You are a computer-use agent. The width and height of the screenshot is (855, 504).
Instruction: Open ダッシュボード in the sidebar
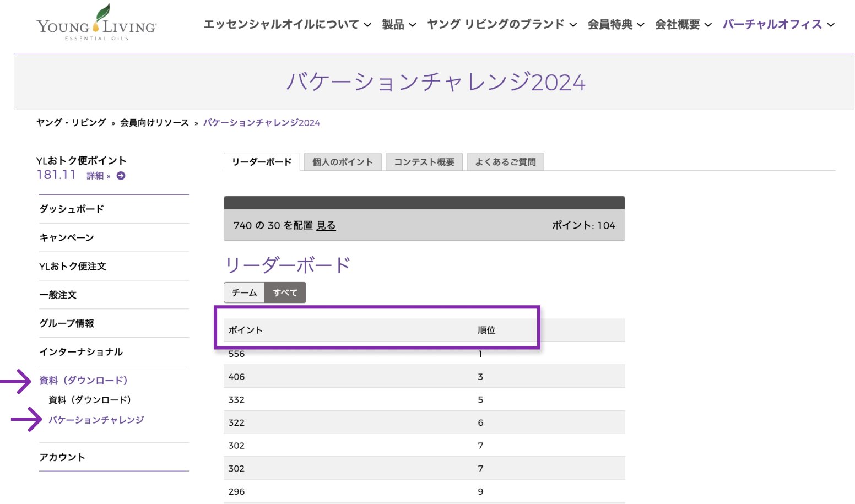pos(72,209)
